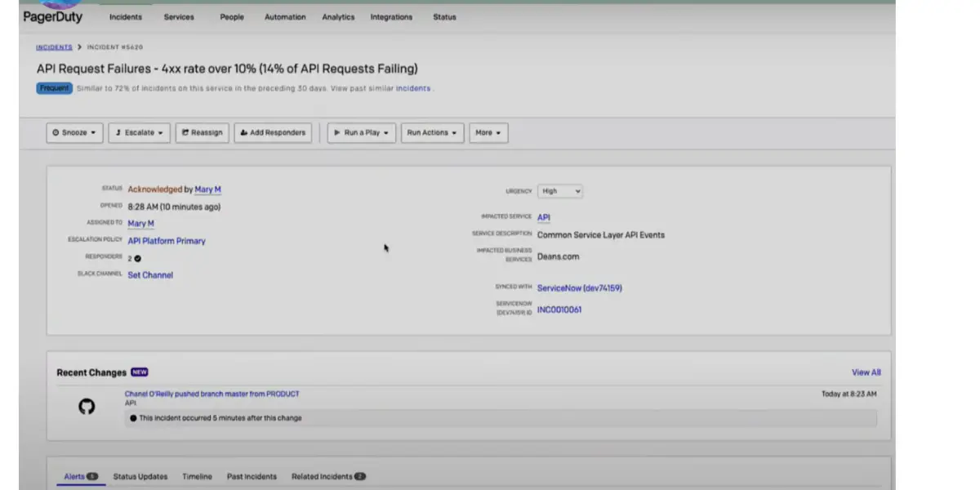Click the Frequent badge under the title
The width and height of the screenshot is (980, 490).
[54, 88]
